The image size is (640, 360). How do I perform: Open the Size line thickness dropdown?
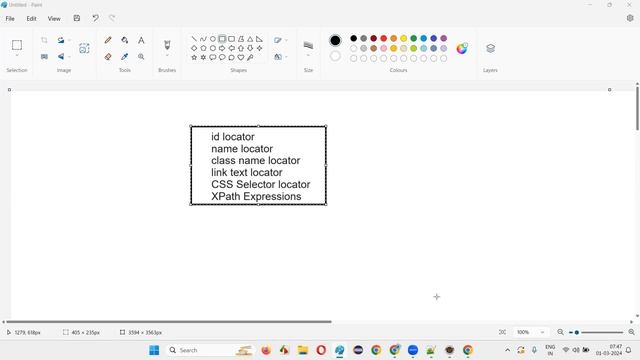click(308, 55)
